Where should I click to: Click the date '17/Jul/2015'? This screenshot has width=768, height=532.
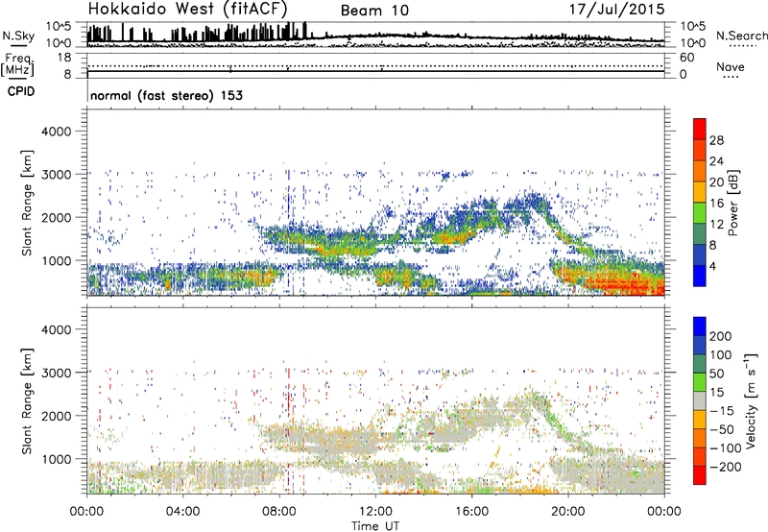click(617, 10)
